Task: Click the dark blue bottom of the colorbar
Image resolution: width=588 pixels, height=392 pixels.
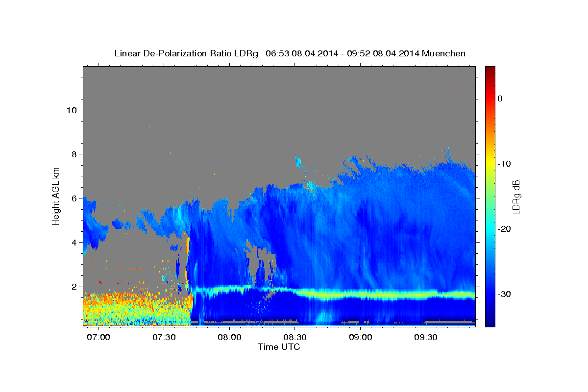Action: 490,321
